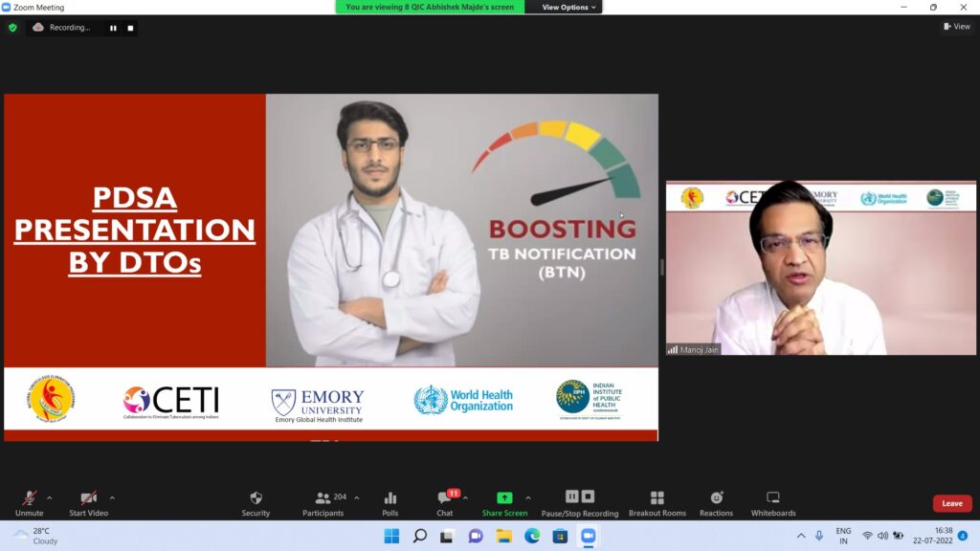This screenshot has width=980, height=551.
Task: Open the Security shield options
Action: (256, 502)
